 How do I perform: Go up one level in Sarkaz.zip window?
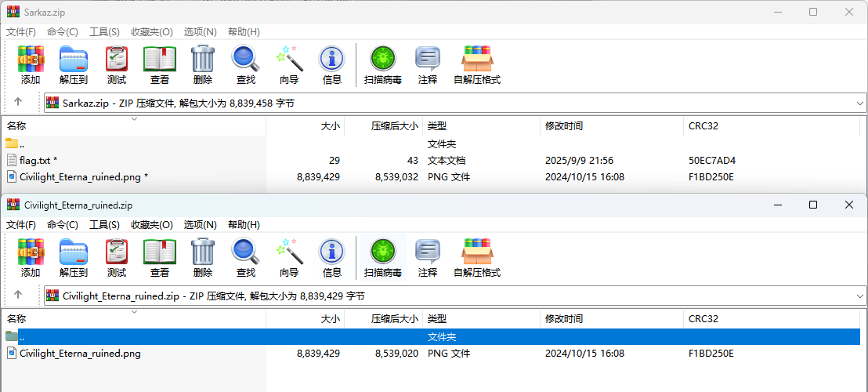coord(18,103)
